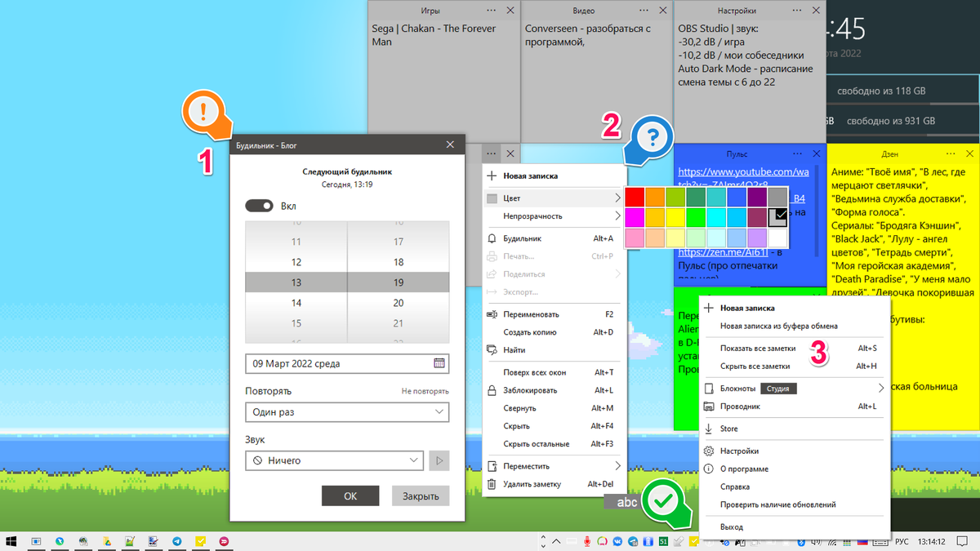Image resolution: width=980 pixels, height=551 pixels.
Task: Click the download icon beside Store
Action: pos(709,429)
